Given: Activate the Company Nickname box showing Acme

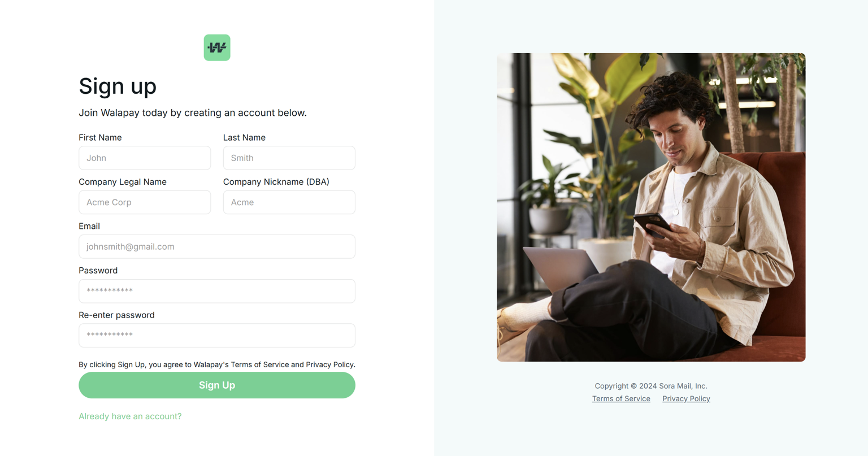Looking at the screenshot, I should coord(289,202).
